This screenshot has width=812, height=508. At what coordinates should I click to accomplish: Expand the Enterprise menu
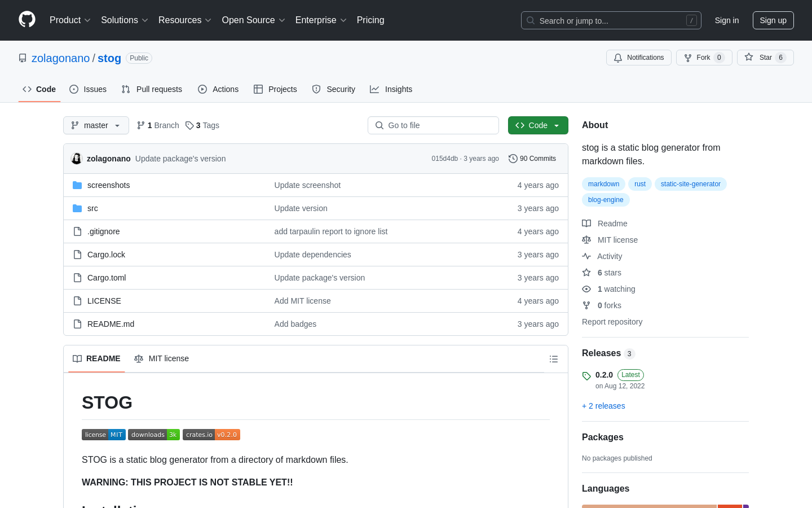(321, 20)
